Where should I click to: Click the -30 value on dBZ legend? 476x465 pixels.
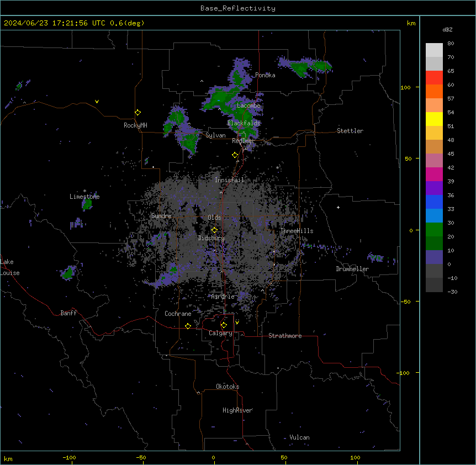(x=452, y=292)
